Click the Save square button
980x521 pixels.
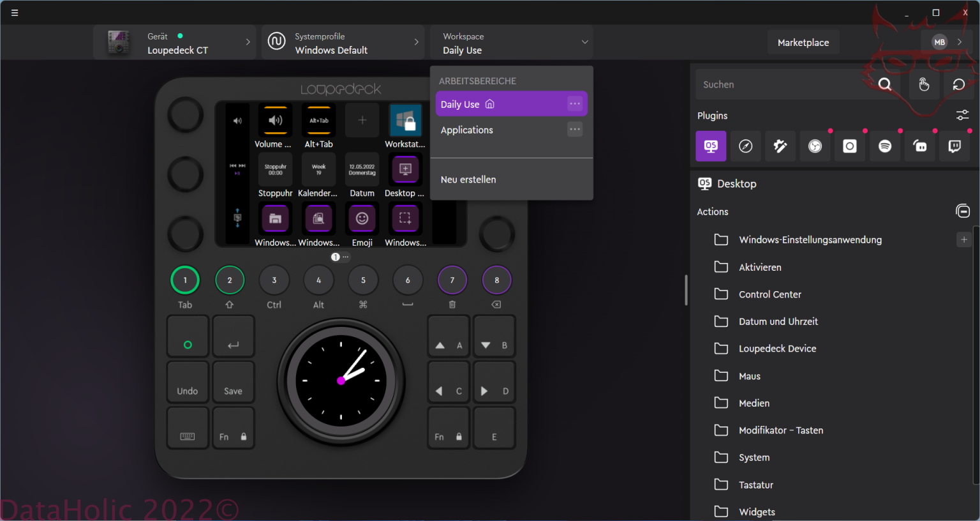point(233,382)
